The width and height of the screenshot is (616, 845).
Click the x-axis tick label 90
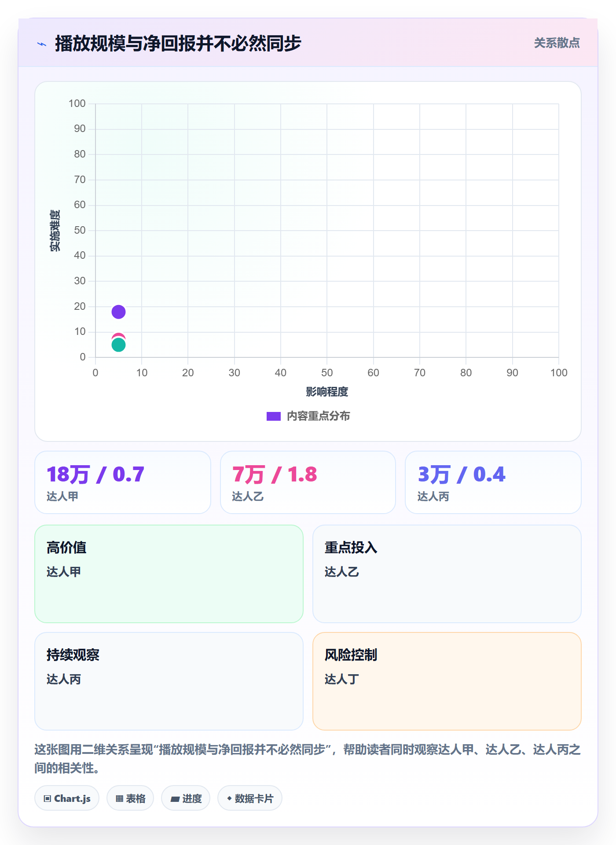pos(512,373)
